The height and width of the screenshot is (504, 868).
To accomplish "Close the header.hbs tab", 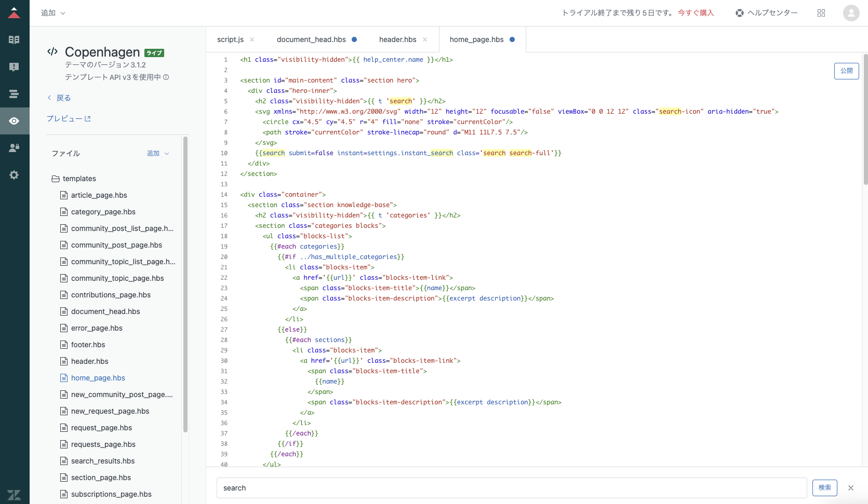I will click(x=425, y=39).
